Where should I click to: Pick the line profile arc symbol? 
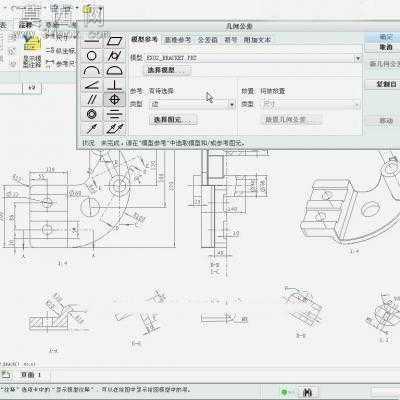tap(92, 71)
